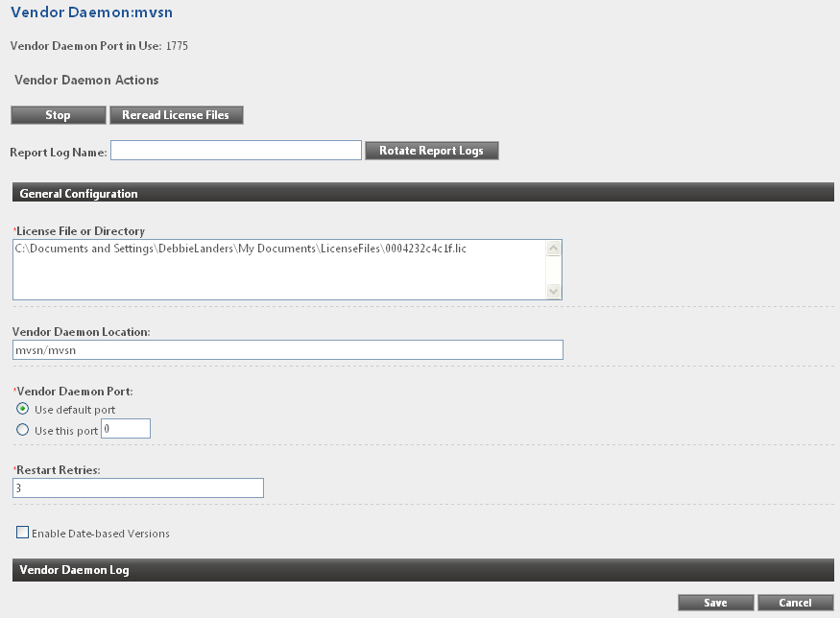
Task: Click the Vendor Daemon Actions heading
Action: click(x=86, y=81)
